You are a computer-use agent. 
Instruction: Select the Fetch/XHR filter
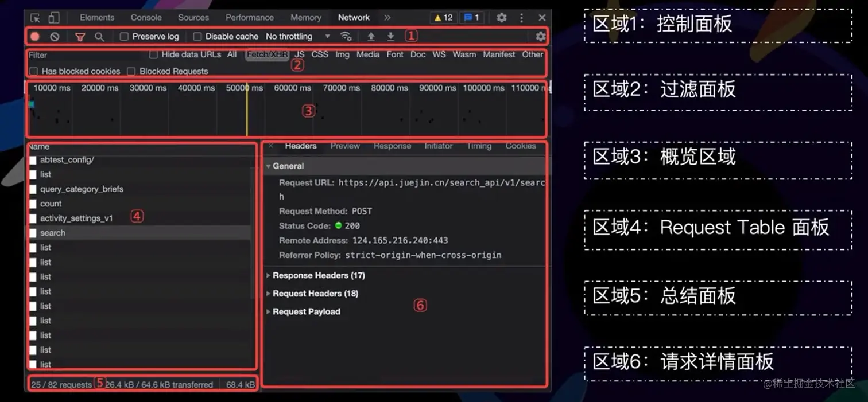pos(268,54)
